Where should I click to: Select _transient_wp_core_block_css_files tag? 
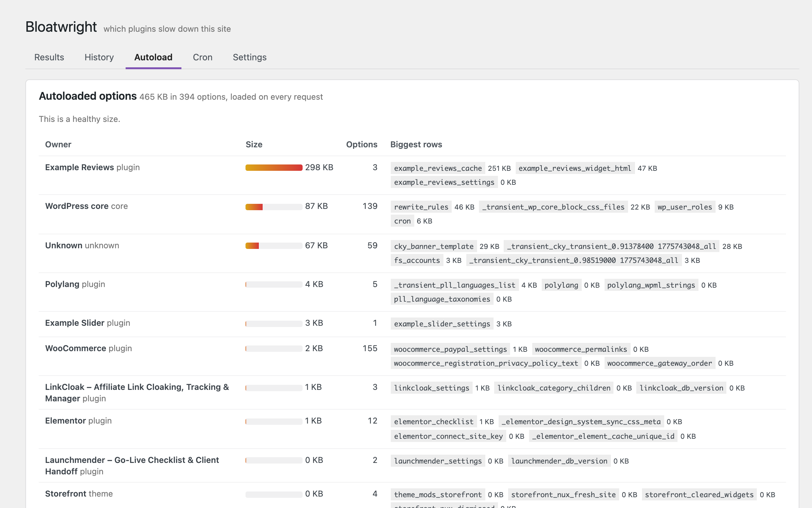tap(553, 207)
